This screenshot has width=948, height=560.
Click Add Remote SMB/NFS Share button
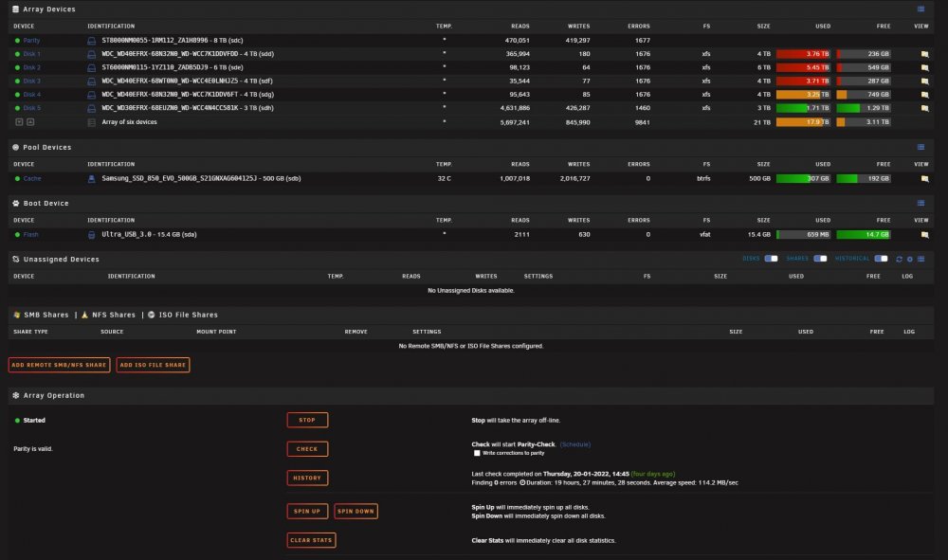coord(59,365)
